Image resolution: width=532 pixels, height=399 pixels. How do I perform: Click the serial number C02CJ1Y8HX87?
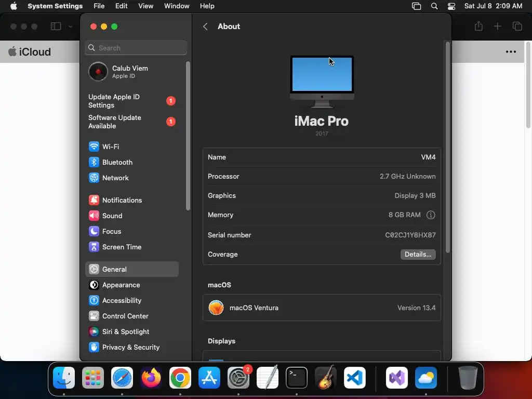coord(410,235)
